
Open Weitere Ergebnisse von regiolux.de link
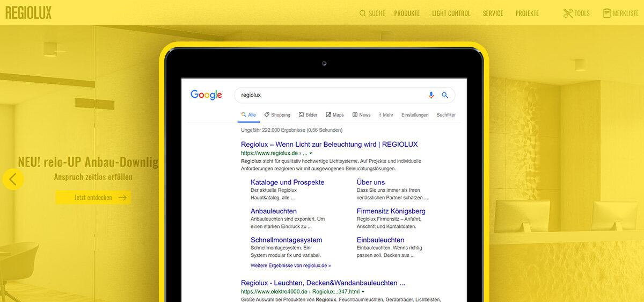290,265
